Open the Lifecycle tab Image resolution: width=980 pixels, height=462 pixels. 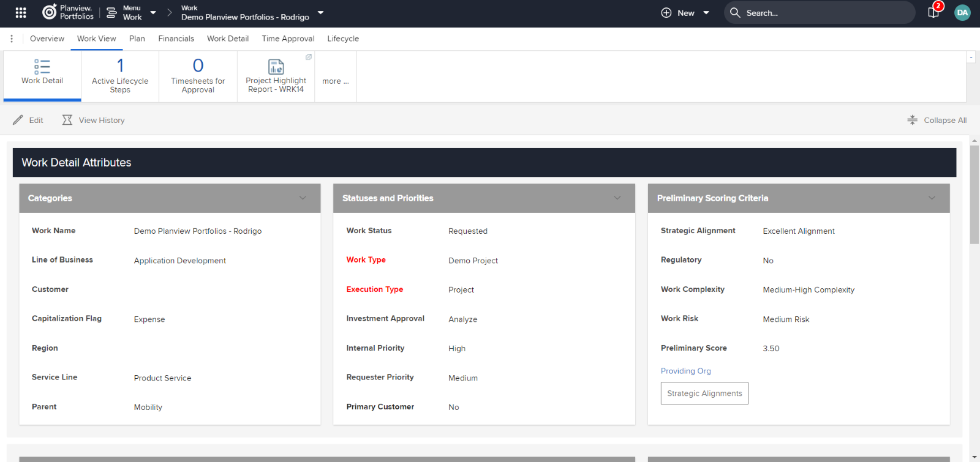pos(343,39)
